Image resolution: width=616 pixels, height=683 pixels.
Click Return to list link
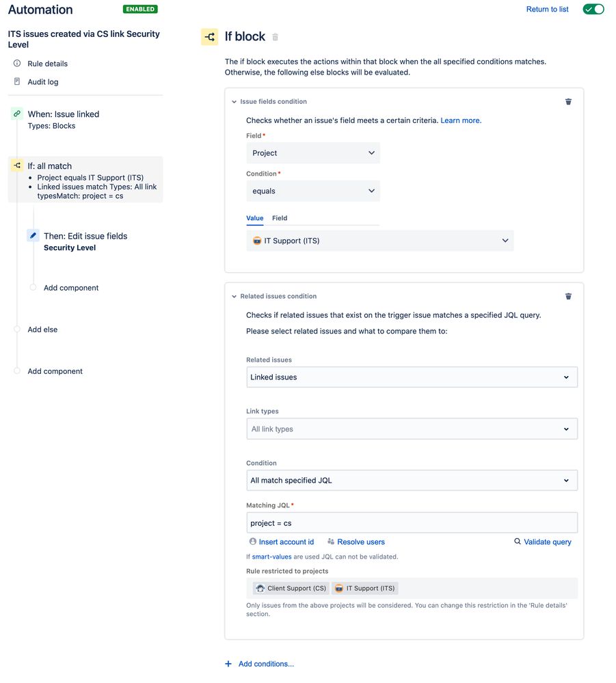coord(547,9)
